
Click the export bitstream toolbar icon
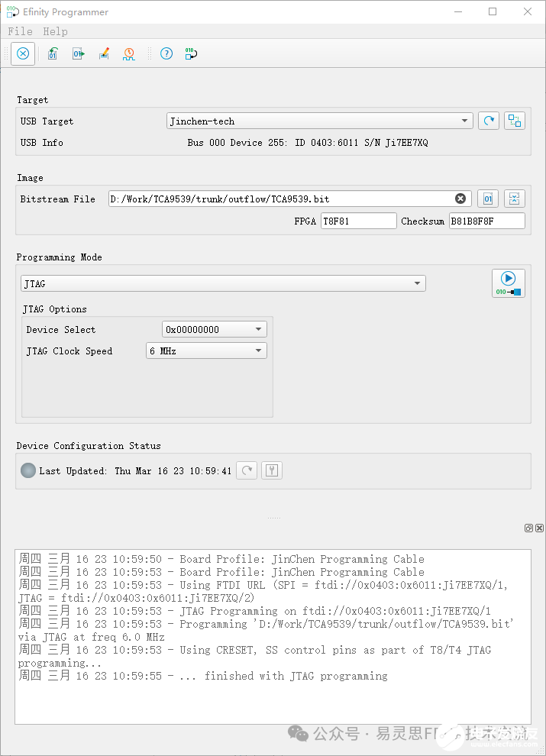78,53
